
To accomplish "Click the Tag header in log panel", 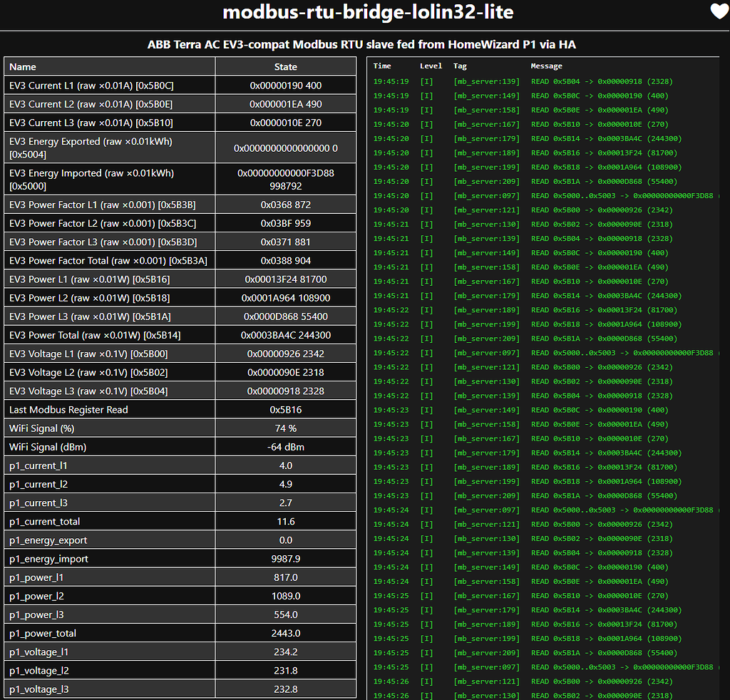I will pyautogui.click(x=460, y=66).
